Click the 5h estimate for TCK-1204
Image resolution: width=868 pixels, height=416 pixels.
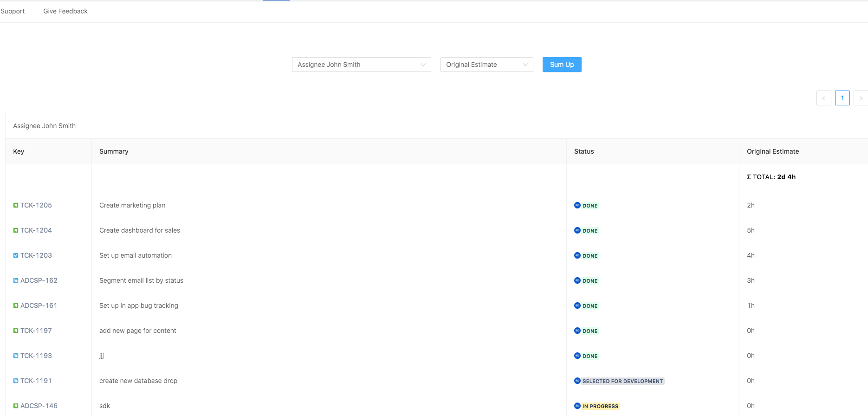click(751, 230)
